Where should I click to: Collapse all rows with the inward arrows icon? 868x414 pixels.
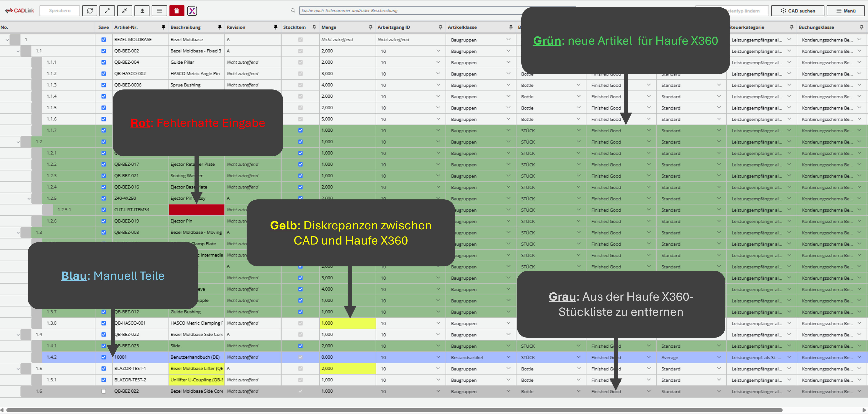(125, 11)
